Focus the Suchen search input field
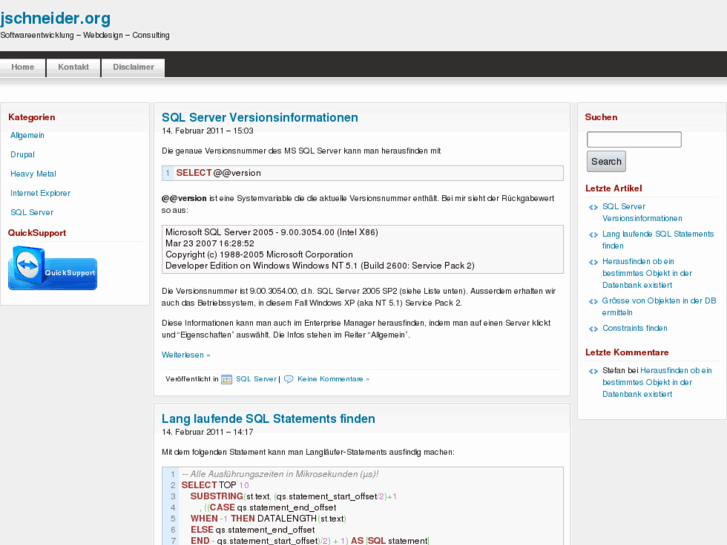Image resolution: width=727 pixels, height=545 pixels. (634, 140)
